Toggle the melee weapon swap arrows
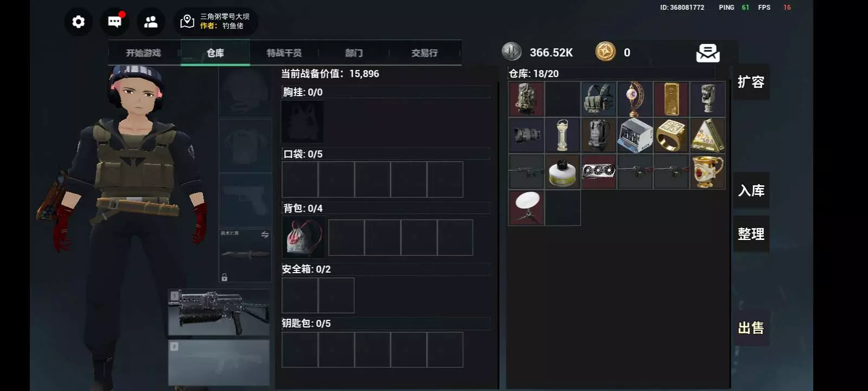The width and height of the screenshot is (868, 391). pyautogui.click(x=265, y=235)
